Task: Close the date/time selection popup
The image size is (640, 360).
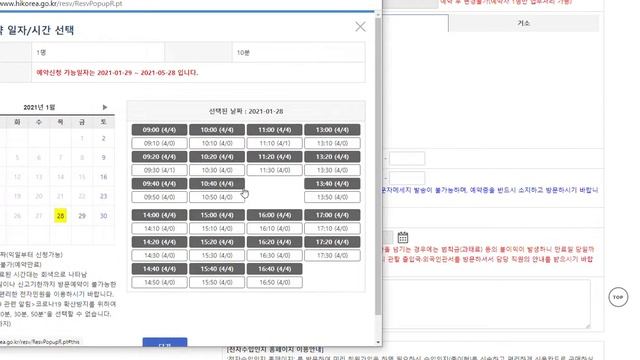Action: click(x=360, y=27)
